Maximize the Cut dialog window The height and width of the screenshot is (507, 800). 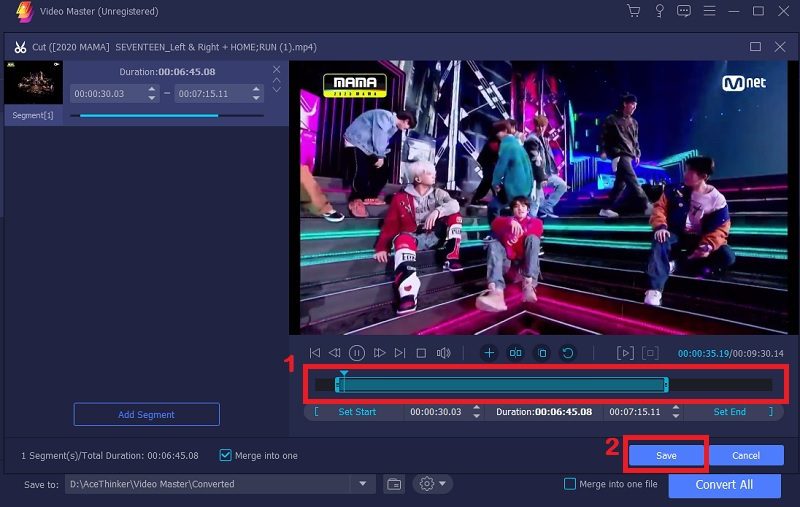pyautogui.click(x=756, y=47)
